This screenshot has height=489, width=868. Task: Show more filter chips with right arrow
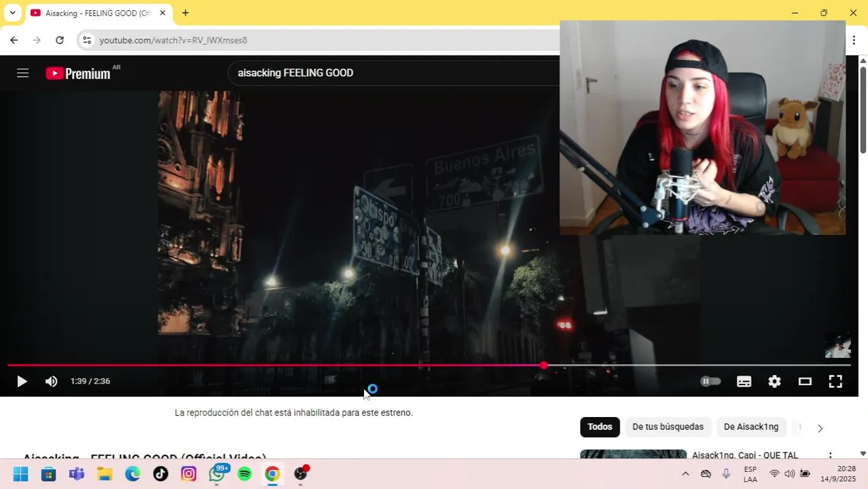coord(820,428)
